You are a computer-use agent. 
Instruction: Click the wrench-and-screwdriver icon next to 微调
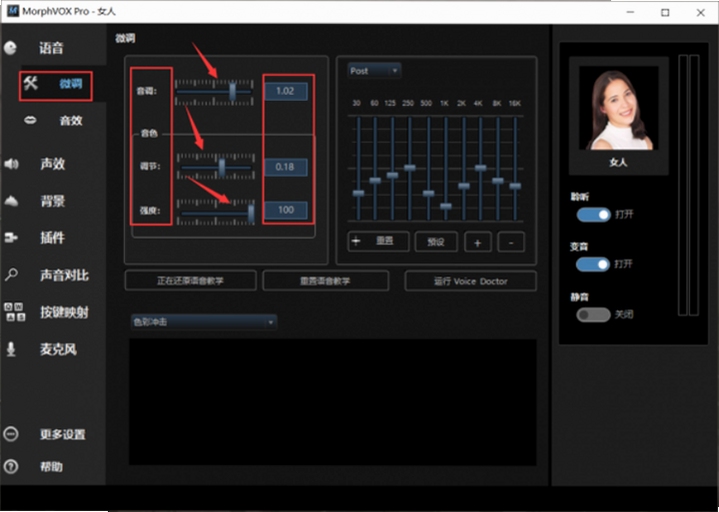pos(31,83)
